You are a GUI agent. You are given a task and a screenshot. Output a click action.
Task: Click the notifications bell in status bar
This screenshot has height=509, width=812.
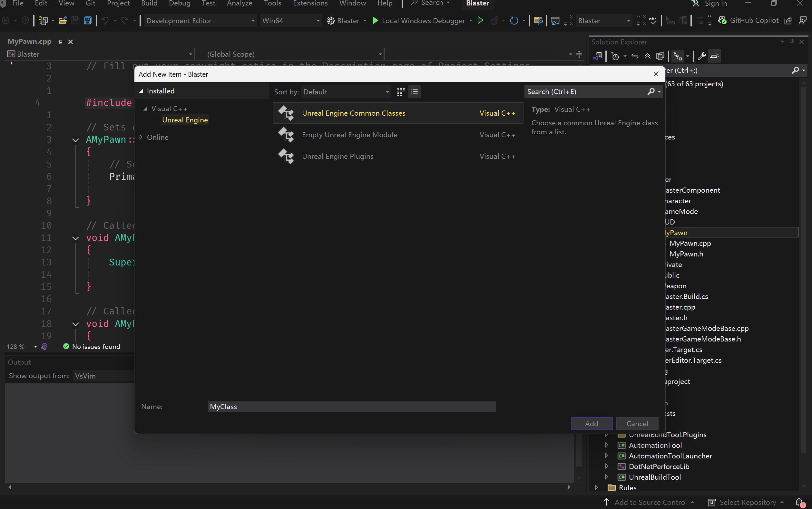(x=800, y=502)
